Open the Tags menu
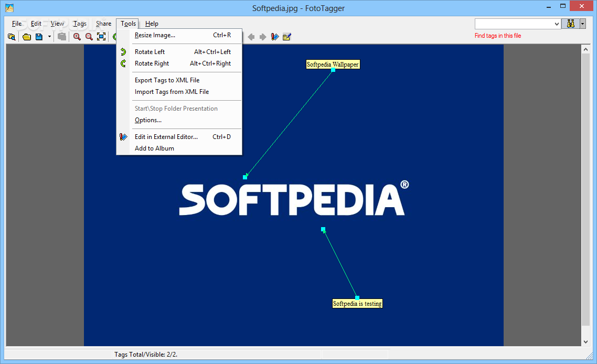This screenshot has width=597, height=364. pyautogui.click(x=80, y=24)
